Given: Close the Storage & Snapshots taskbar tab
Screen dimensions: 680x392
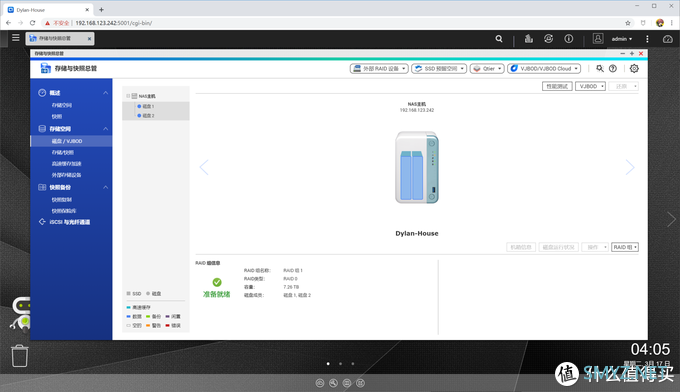Looking at the screenshot, I should 89,39.
